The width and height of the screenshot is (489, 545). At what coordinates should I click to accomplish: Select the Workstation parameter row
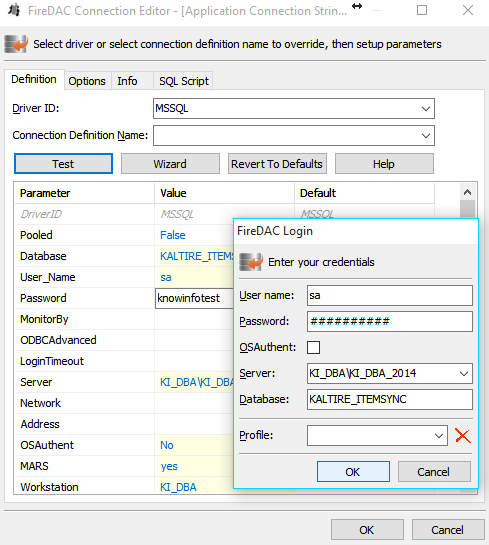tap(124, 487)
